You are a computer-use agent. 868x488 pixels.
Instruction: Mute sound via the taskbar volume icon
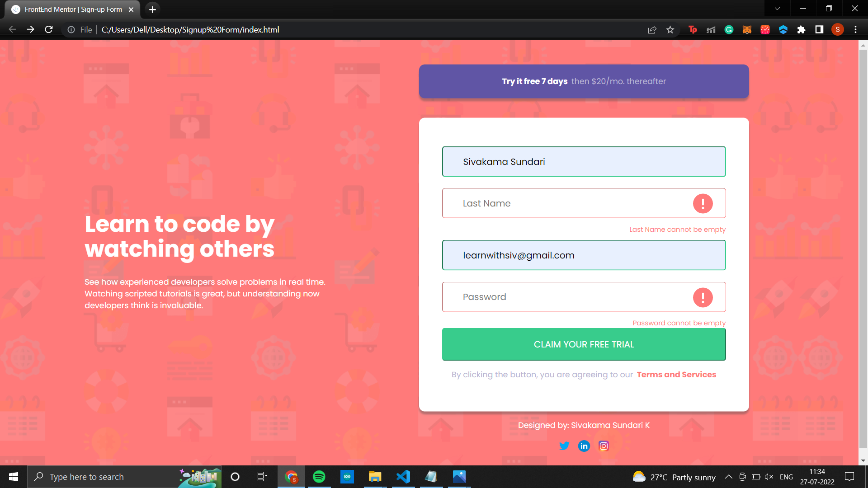[x=769, y=477]
